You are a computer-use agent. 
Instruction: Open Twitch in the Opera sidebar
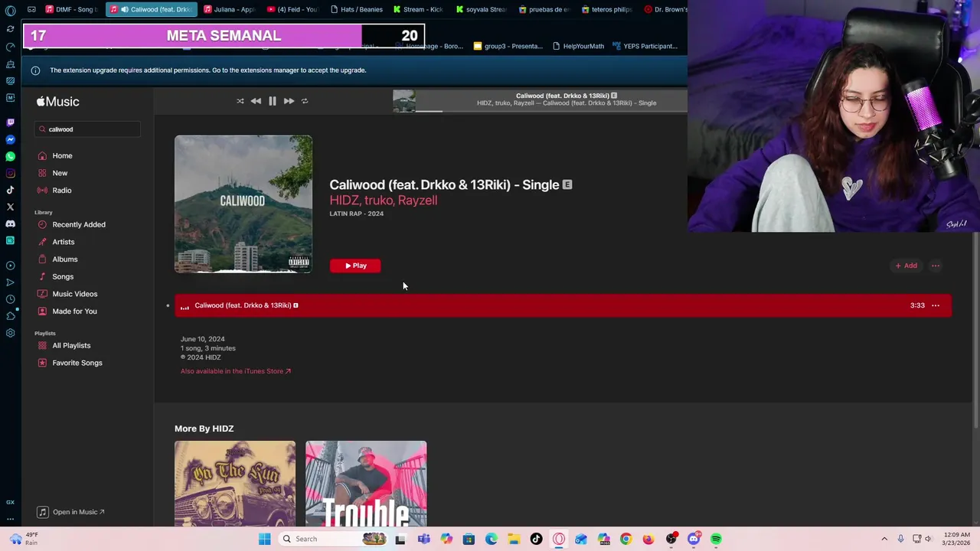[10, 122]
